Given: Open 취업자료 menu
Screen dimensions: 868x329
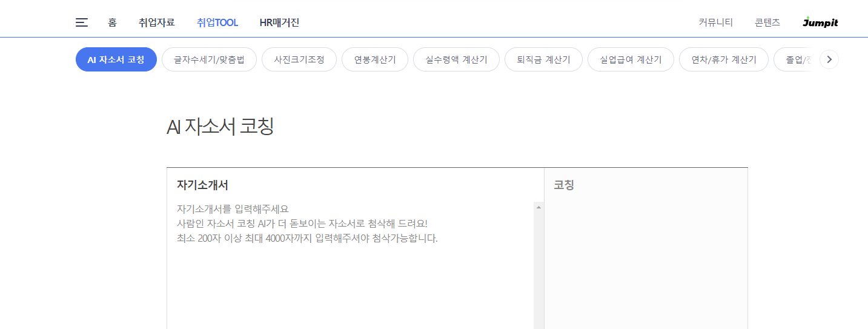Looking at the screenshot, I should coord(157,22).
